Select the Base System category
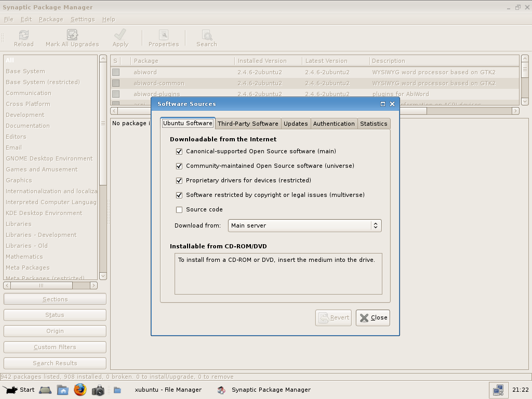532x399 pixels. 50,71
